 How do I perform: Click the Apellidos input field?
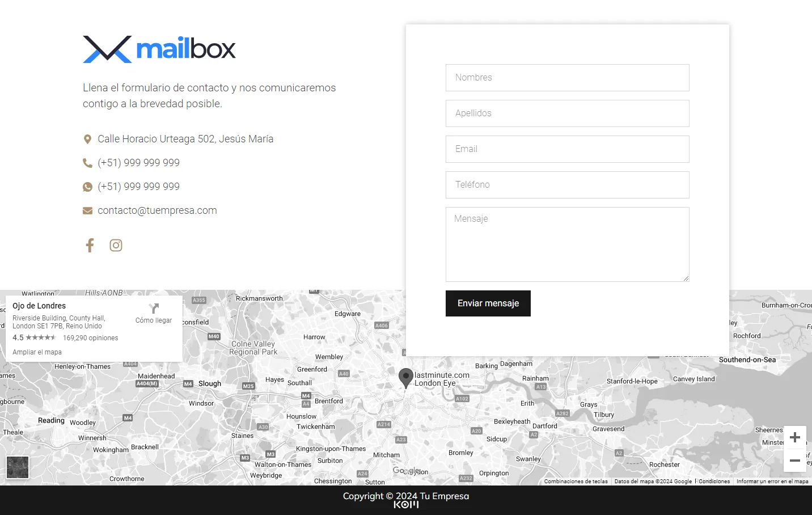pyautogui.click(x=567, y=113)
